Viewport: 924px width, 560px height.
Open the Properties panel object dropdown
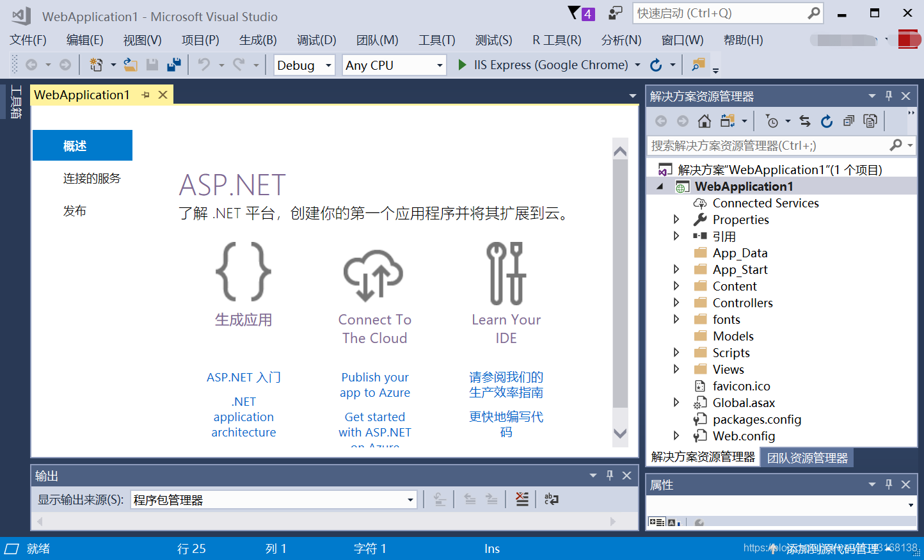(x=911, y=505)
